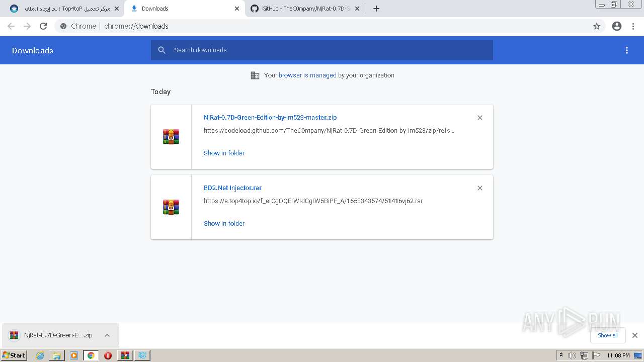Open the Start menu
This screenshot has height=362, width=644.
(x=14, y=355)
